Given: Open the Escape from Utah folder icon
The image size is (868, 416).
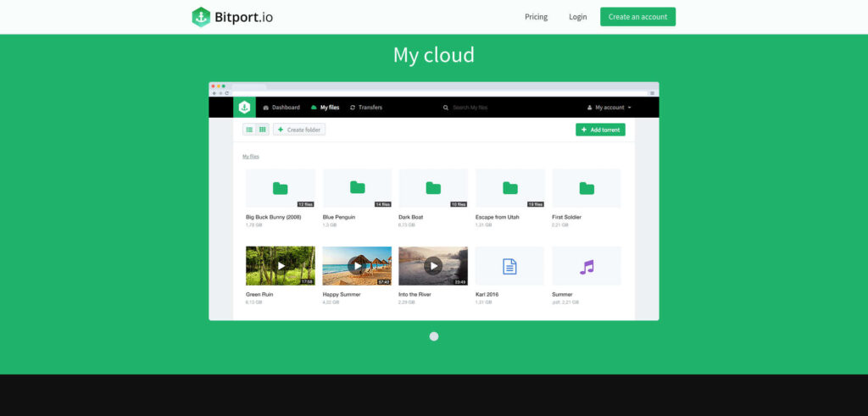Looking at the screenshot, I should coord(509,188).
